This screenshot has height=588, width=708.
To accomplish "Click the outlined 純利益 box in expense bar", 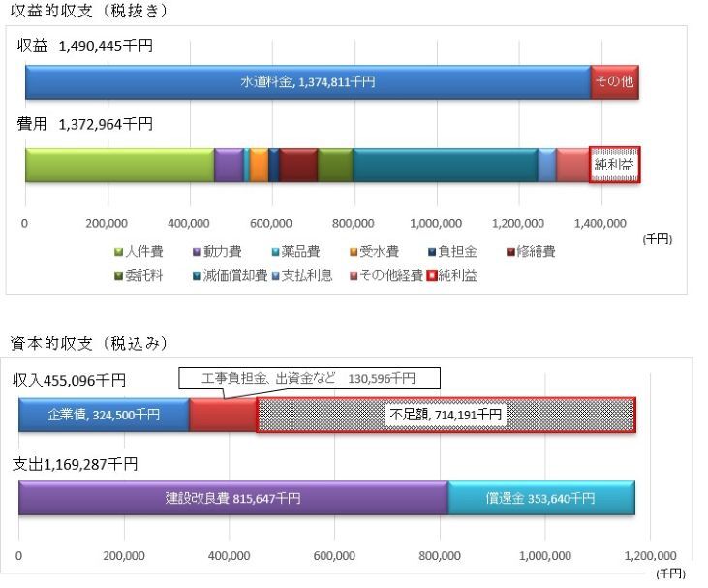I will click(x=615, y=165).
